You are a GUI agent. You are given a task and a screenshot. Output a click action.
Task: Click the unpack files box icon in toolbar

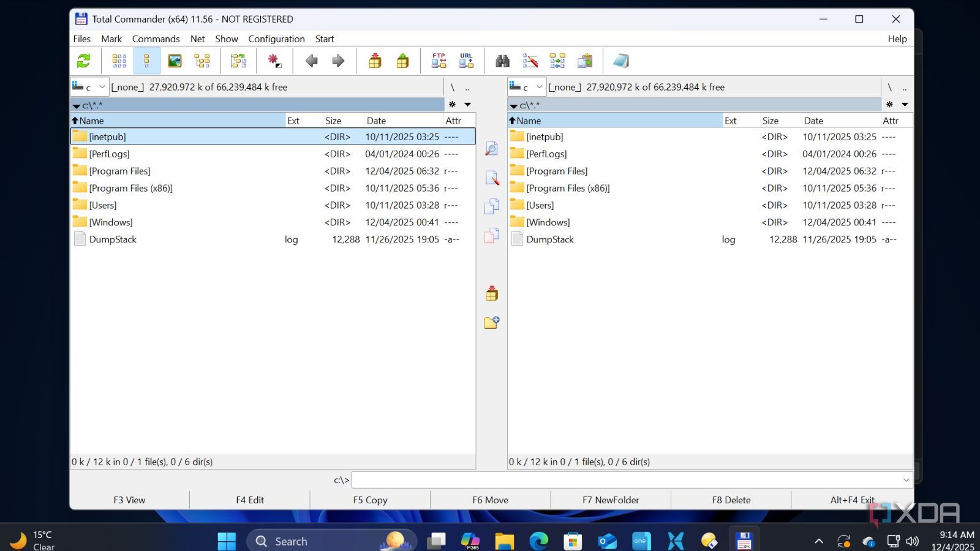click(x=402, y=61)
